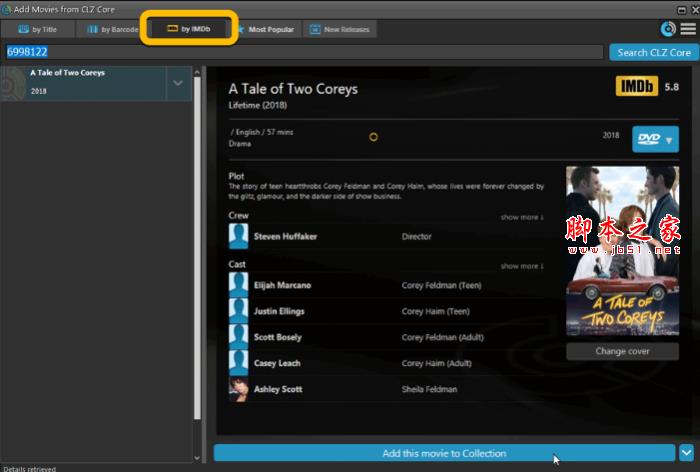Open the New Releases tab
This screenshot has height=472, width=700.
(340, 29)
